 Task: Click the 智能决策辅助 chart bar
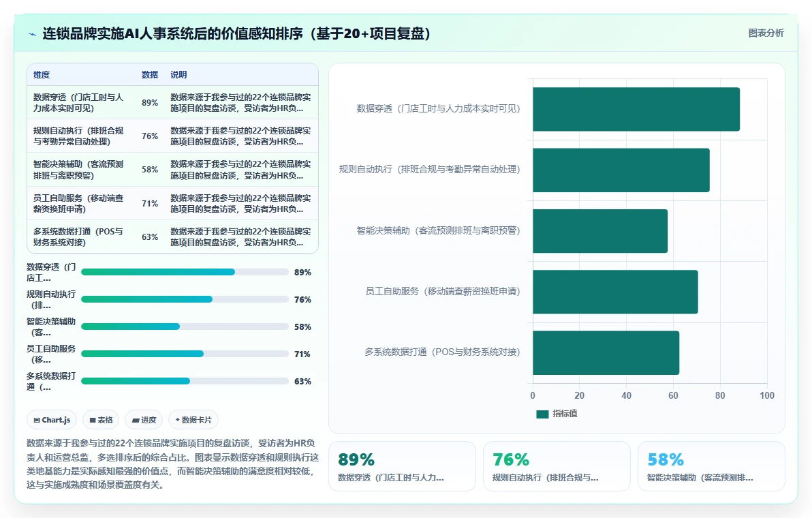pyautogui.click(x=600, y=231)
